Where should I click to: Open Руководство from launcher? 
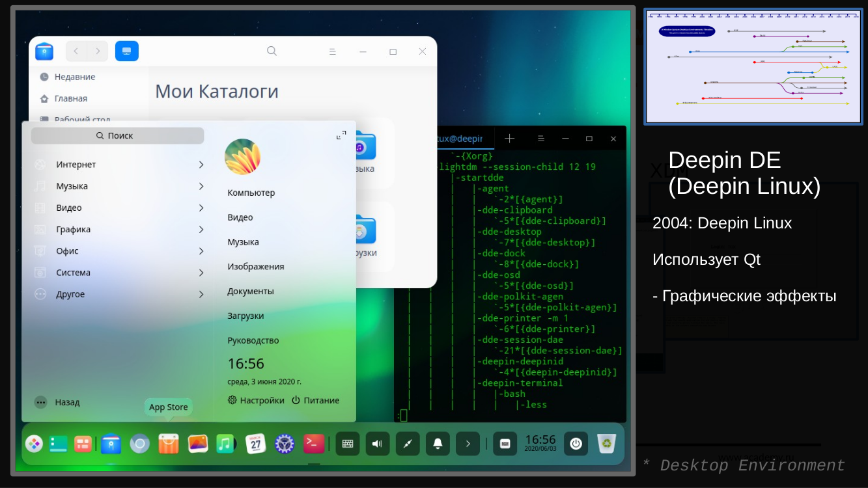[253, 340]
